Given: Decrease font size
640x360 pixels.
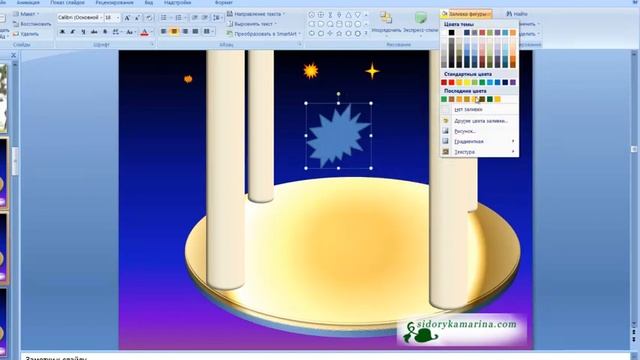Looking at the screenshot, I should 138,18.
